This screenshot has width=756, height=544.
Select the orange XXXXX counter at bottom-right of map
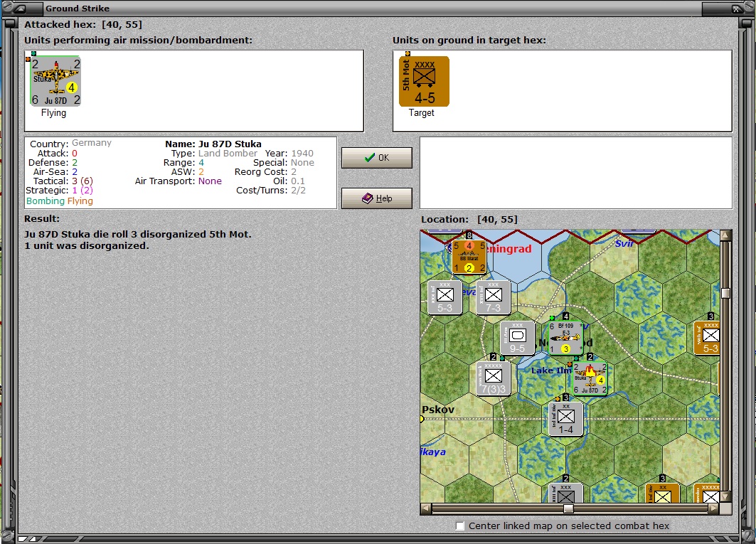(x=707, y=493)
